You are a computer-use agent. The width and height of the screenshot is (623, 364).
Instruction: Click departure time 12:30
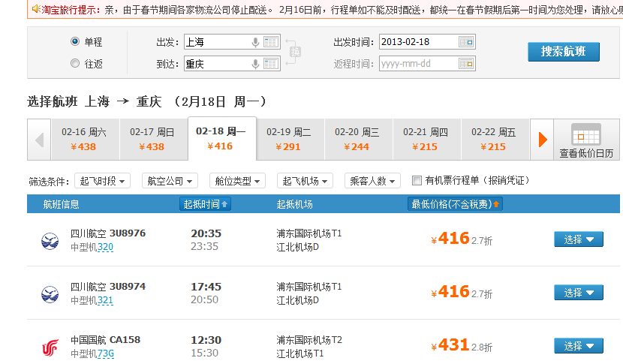(x=206, y=340)
